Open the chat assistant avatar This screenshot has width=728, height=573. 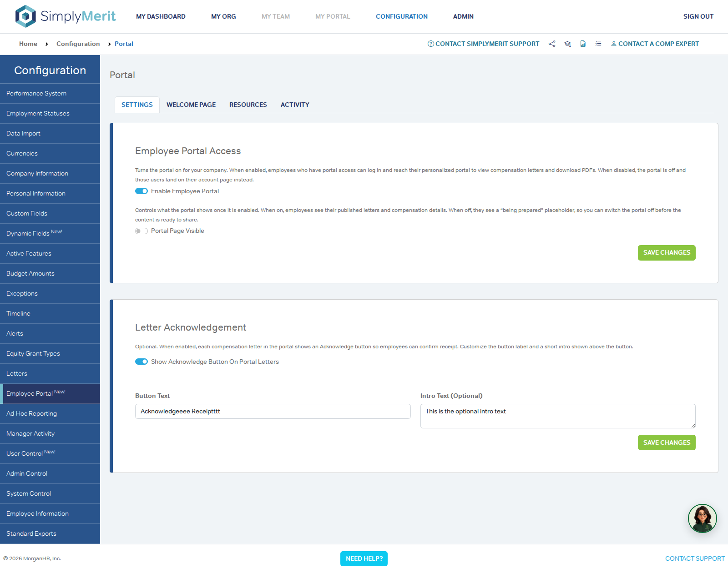point(702,518)
